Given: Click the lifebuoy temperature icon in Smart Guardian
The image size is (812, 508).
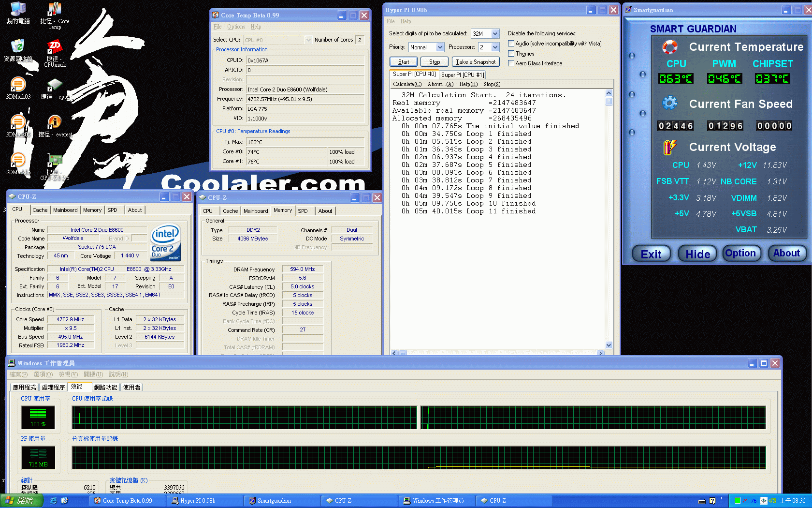Looking at the screenshot, I should [x=669, y=47].
